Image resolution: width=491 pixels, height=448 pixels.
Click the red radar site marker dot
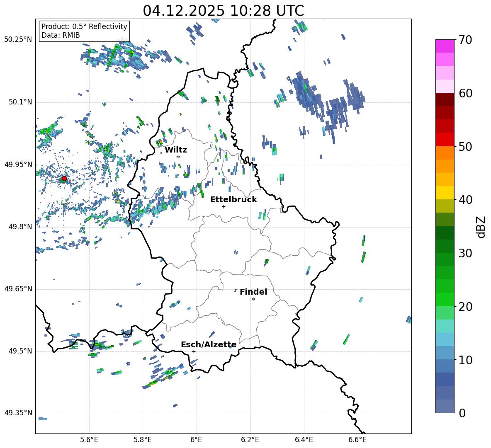(x=64, y=179)
